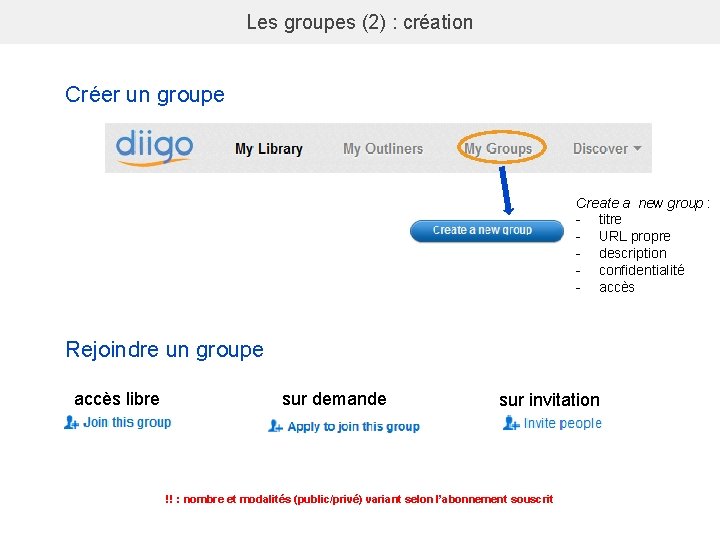Select the 'titre' list item
This screenshot has height=540, width=720.
click(610, 219)
